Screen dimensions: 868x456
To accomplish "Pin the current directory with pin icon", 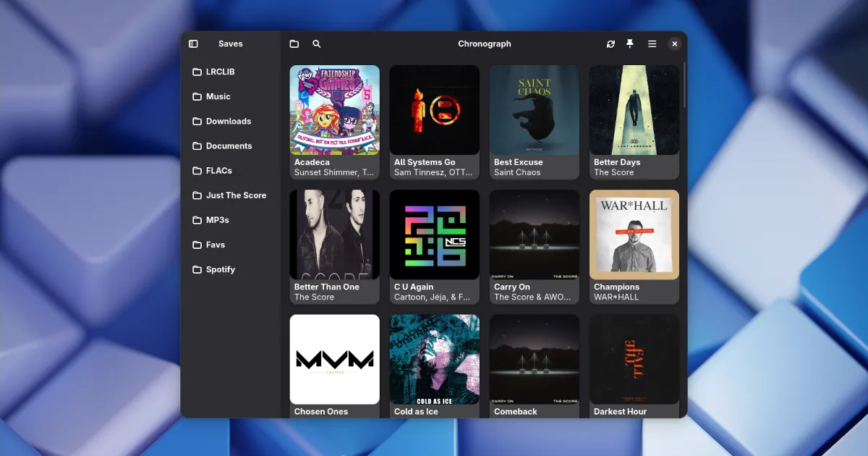I will click(x=630, y=44).
